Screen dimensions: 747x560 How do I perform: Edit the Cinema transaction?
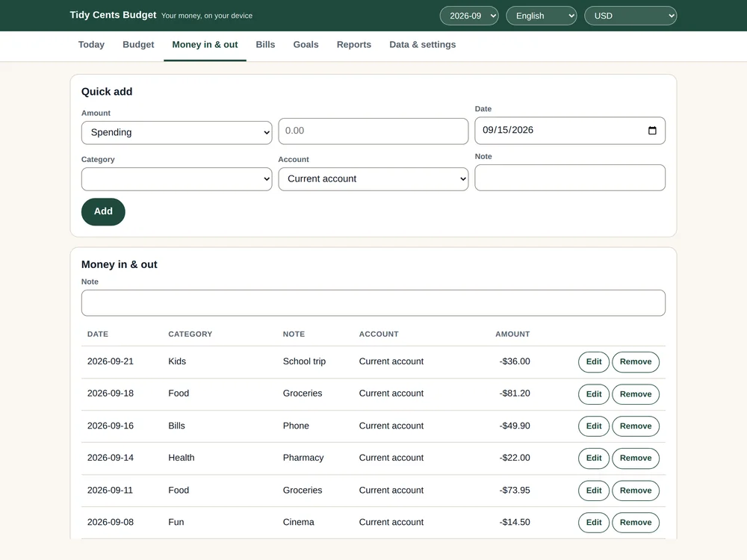594,523
